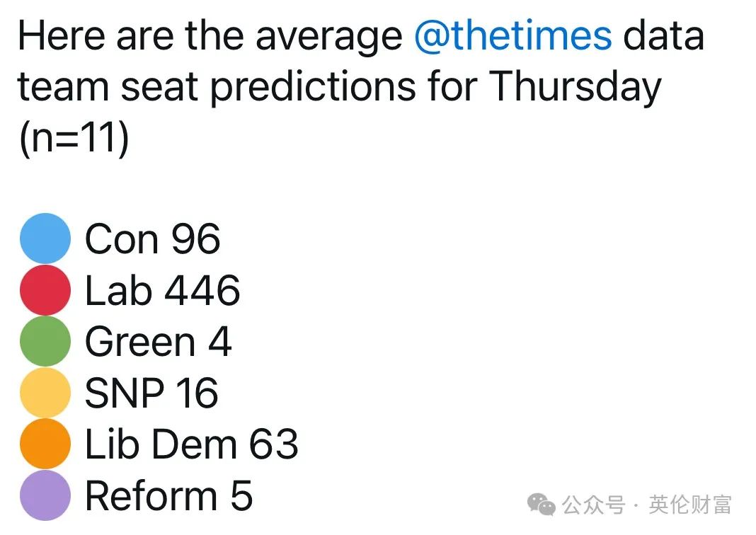This screenshot has width=756, height=535.
Task: Select the 'Lab 446' text line
Action: (163, 290)
